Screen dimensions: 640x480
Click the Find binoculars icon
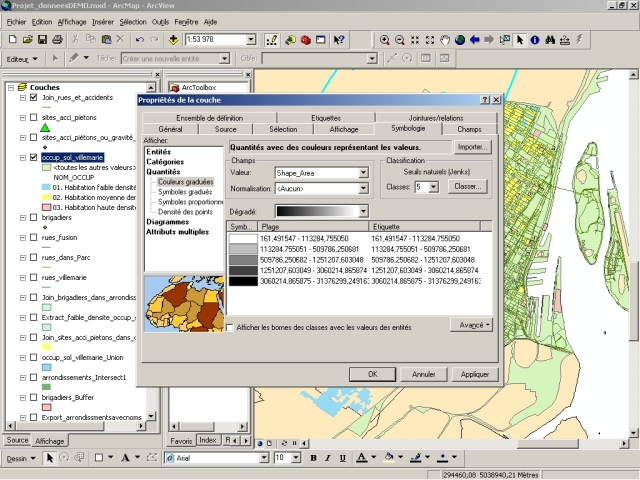click(x=550, y=39)
